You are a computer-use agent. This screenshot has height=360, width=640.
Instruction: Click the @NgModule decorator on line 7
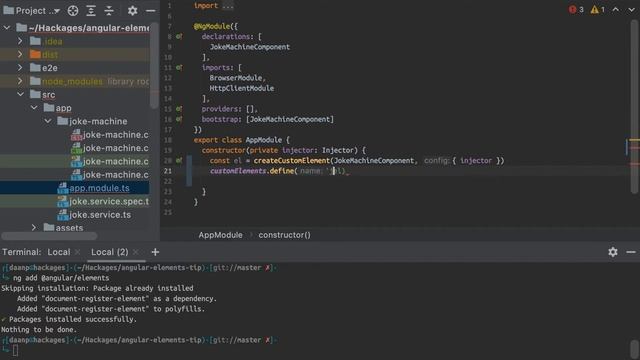coord(212,27)
